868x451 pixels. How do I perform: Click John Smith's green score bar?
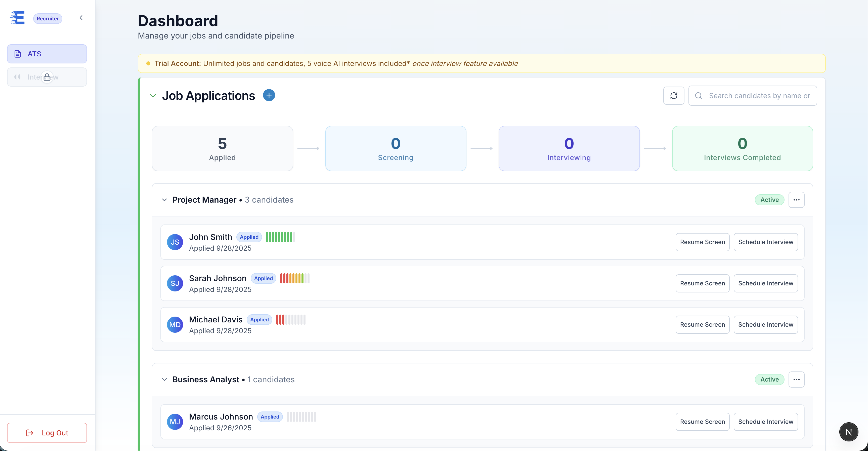click(x=280, y=237)
